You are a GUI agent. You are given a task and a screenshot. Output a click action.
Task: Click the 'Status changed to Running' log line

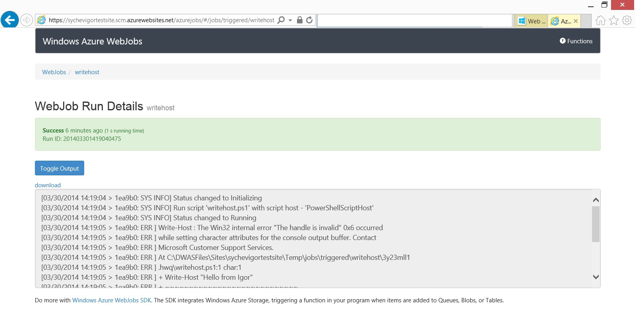click(149, 218)
